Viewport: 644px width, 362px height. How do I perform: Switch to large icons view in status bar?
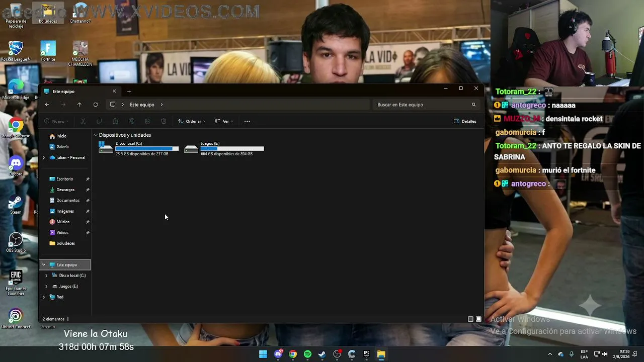[x=478, y=319]
